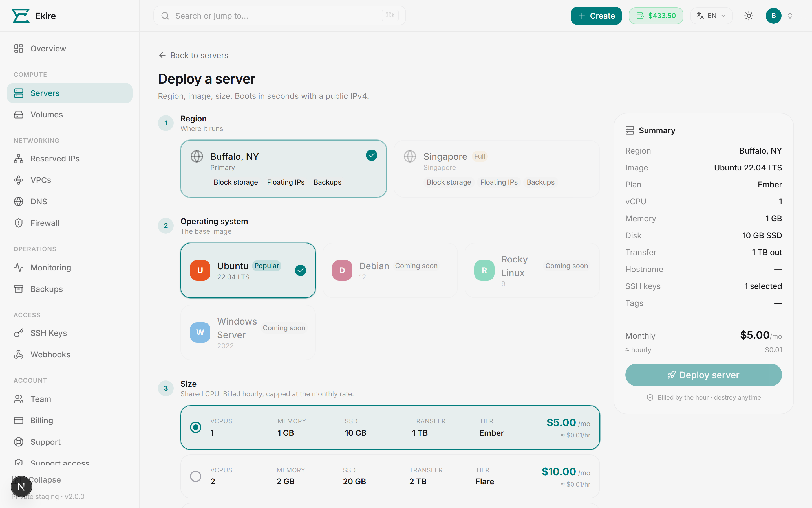Click the Webhooks icon in sidebar
The width and height of the screenshot is (812, 508).
(x=18, y=354)
